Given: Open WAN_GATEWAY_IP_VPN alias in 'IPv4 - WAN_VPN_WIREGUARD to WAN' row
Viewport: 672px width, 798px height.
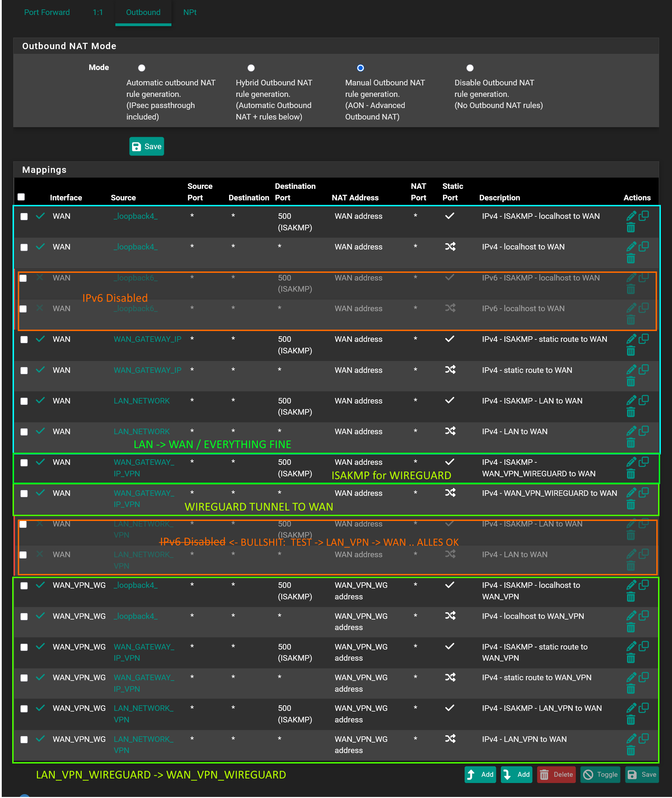Looking at the screenshot, I should coord(144,499).
